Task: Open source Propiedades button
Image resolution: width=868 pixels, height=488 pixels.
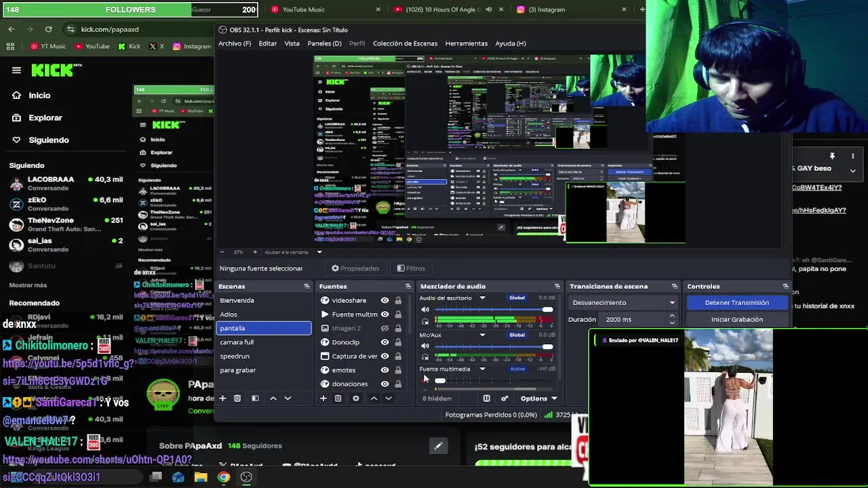Action: pos(355,268)
